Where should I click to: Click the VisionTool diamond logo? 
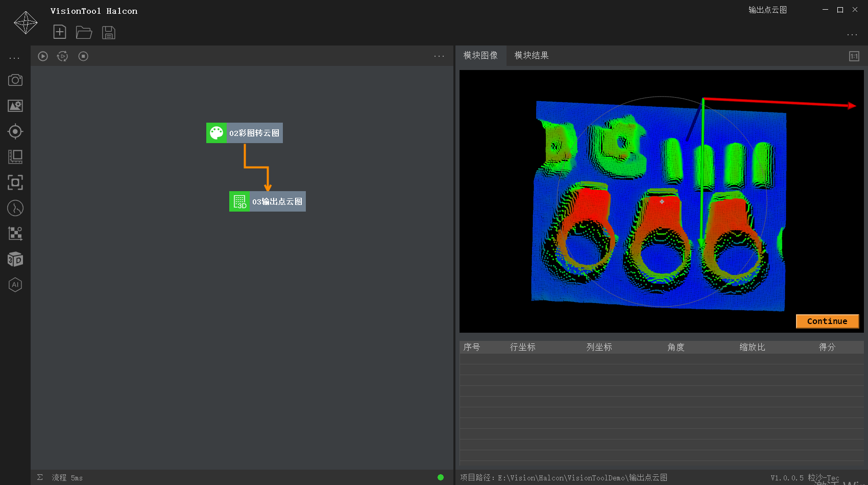point(26,22)
